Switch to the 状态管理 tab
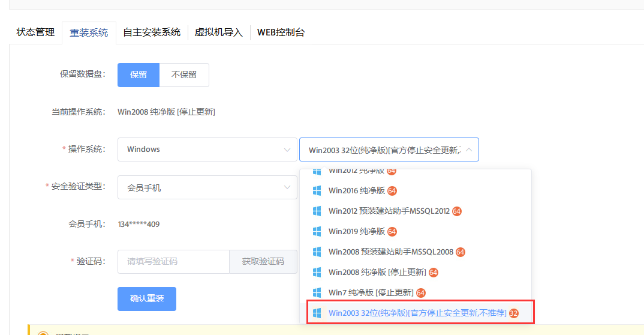This screenshot has width=644, height=335. [x=35, y=32]
